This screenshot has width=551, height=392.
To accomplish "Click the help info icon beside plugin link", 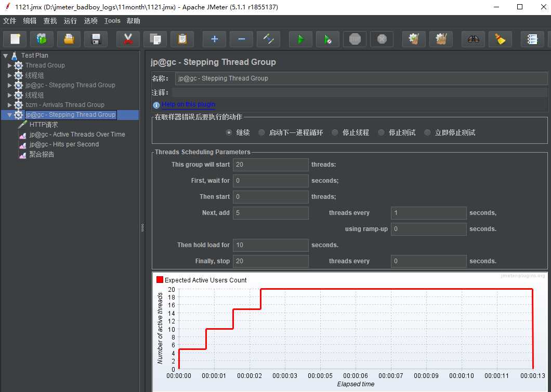I will (x=156, y=105).
